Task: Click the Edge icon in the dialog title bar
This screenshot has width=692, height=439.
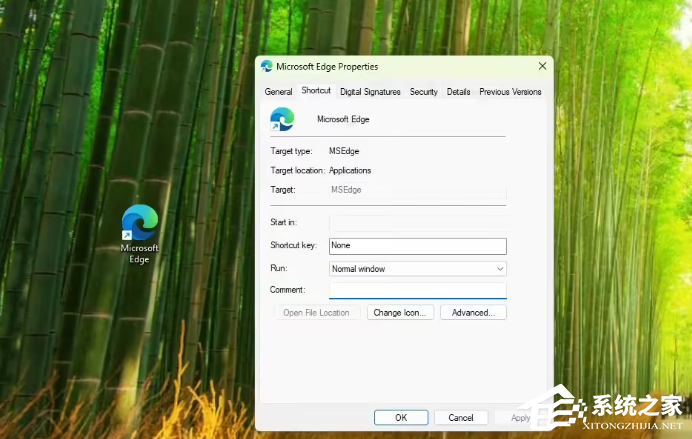Action: coord(267,67)
